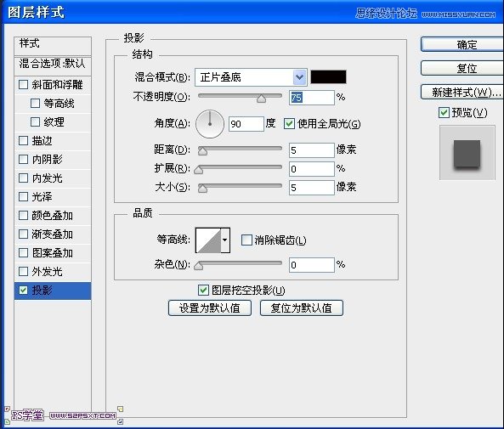This screenshot has height=429, width=504.
Task: Enable the 斜面和浮雕 checkbox
Action: point(24,85)
